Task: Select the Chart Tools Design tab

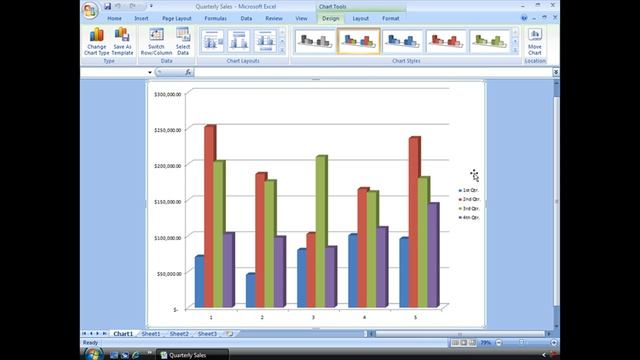Action: (x=331, y=18)
